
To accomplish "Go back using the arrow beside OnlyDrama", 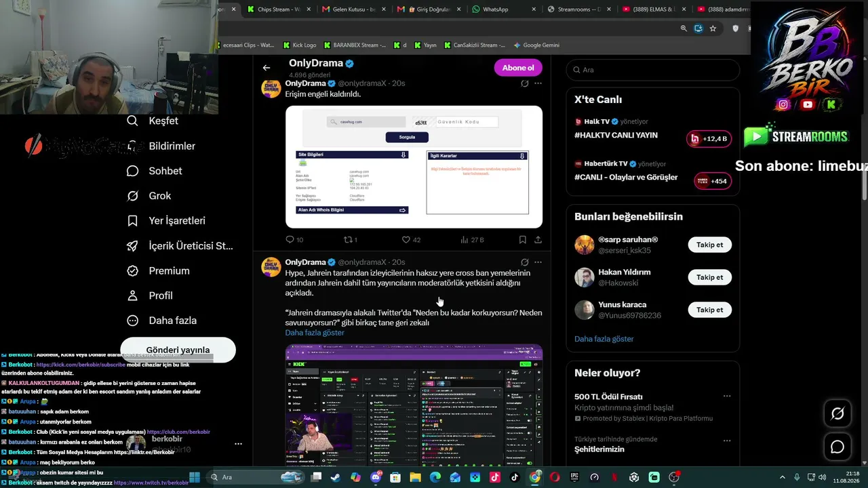I will click(x=267, y=68).
